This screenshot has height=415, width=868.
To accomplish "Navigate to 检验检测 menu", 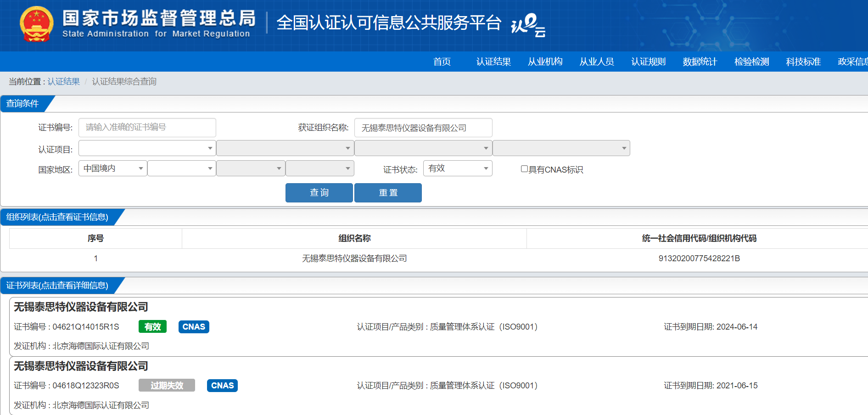I will coord(752,62).
